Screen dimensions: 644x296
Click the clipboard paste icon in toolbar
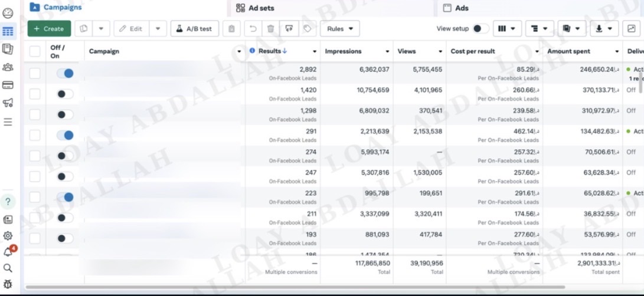(231, 29)
